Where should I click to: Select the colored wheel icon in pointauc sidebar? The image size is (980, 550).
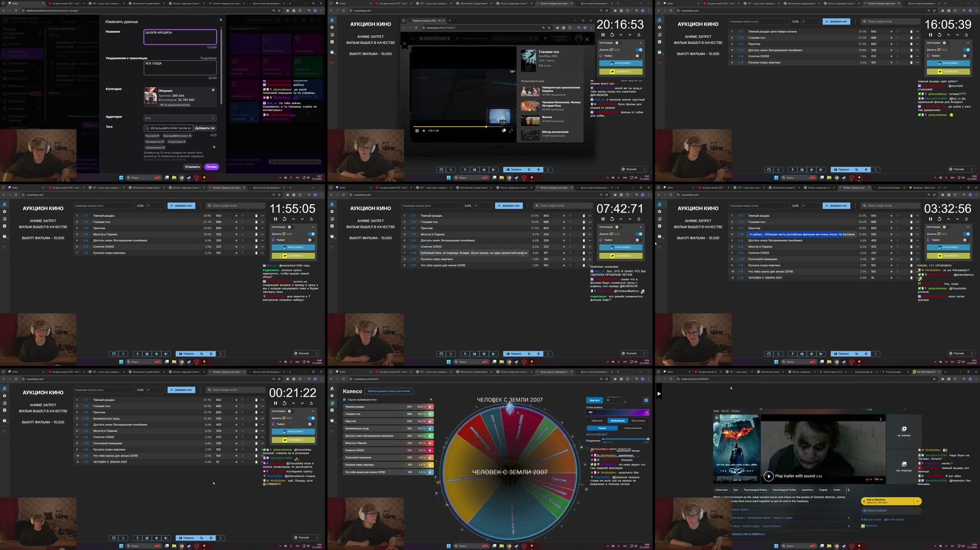click(332, 218)
